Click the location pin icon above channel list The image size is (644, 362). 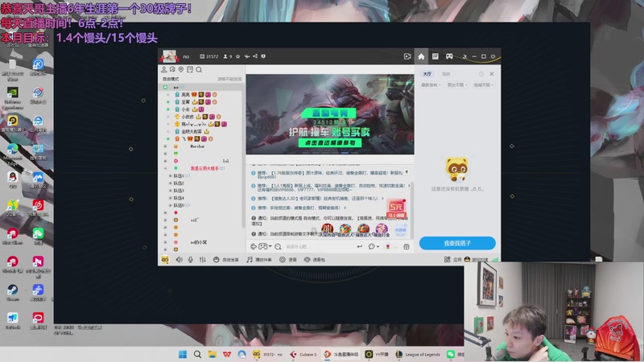180,69
